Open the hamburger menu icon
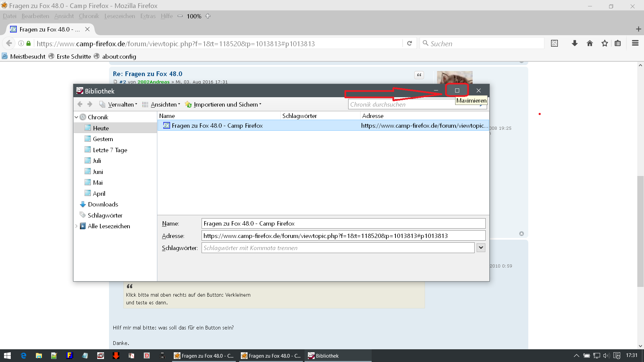The height and width of the screenshot is (362, 644). tap(635, 43)
